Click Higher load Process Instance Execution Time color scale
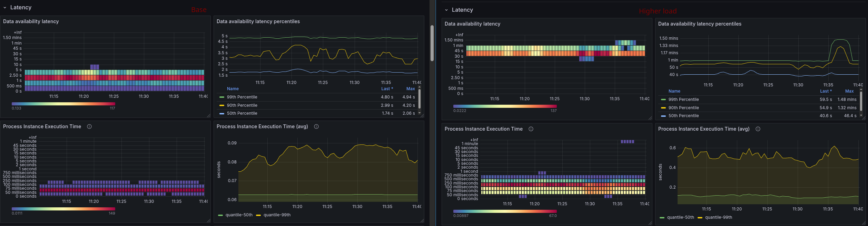Screen dimensions: 868x226 click(x=505, y=211)
